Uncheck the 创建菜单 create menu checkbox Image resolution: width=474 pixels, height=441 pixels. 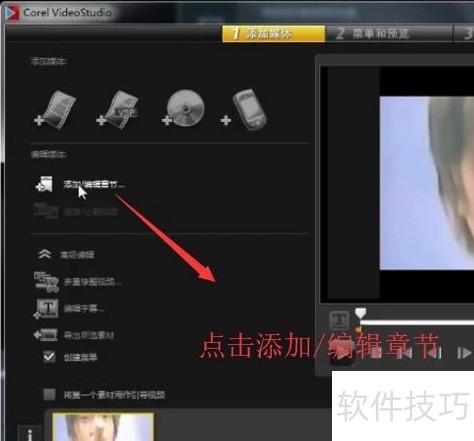(x=49, y=357)
